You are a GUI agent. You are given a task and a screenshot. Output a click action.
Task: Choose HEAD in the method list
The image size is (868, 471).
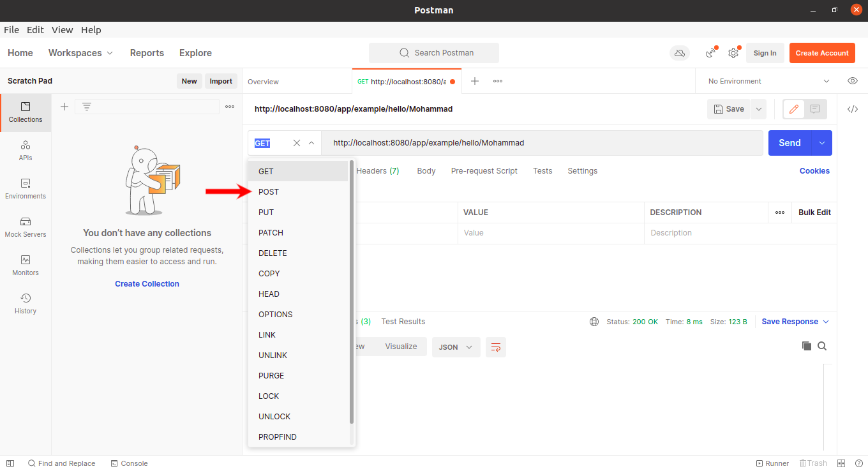pyautogui.click(x=299, y=294)
